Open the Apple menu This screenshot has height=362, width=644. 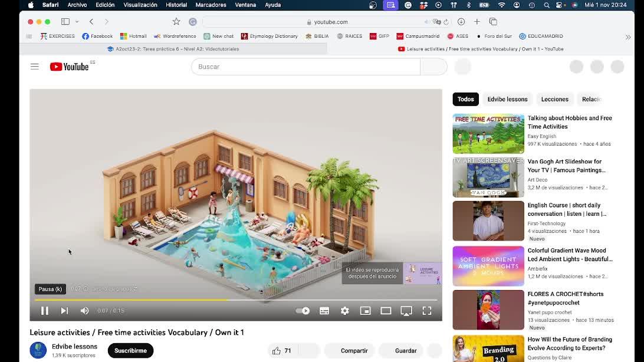click(x=31, y=5)
